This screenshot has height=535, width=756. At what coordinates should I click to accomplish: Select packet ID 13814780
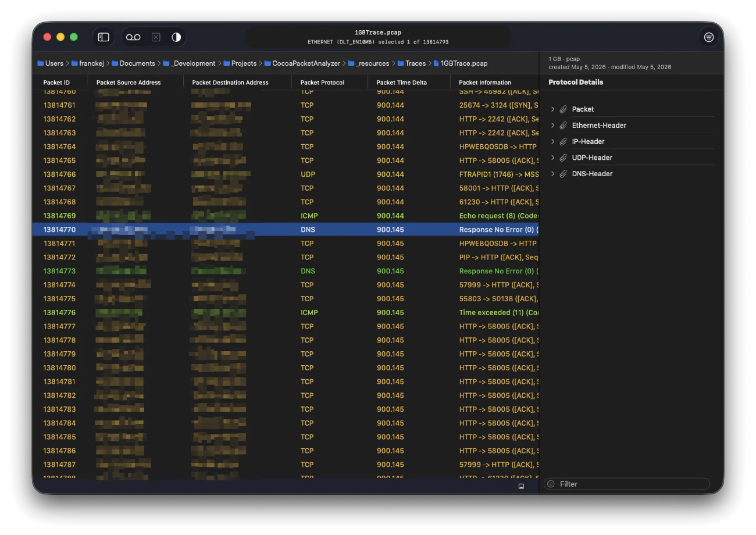(59, 368)
